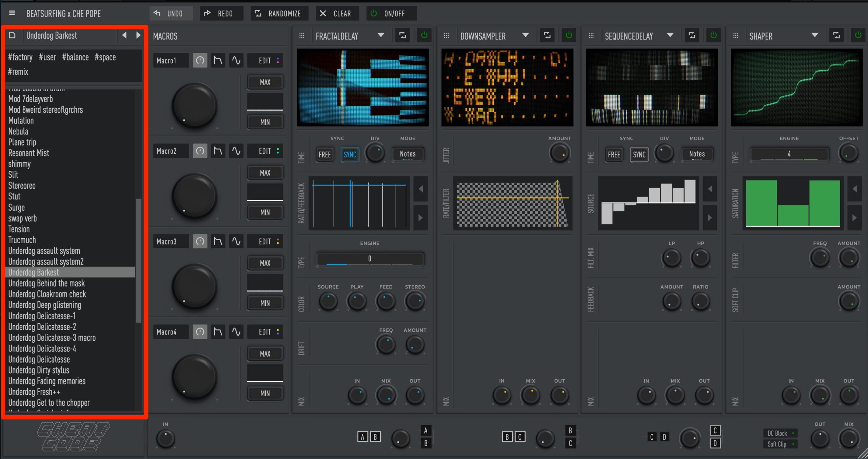Viewport: 868px width, 459px height.
Task: Randomize the SEQUENCEDELAY module
Action: point(692,35)
